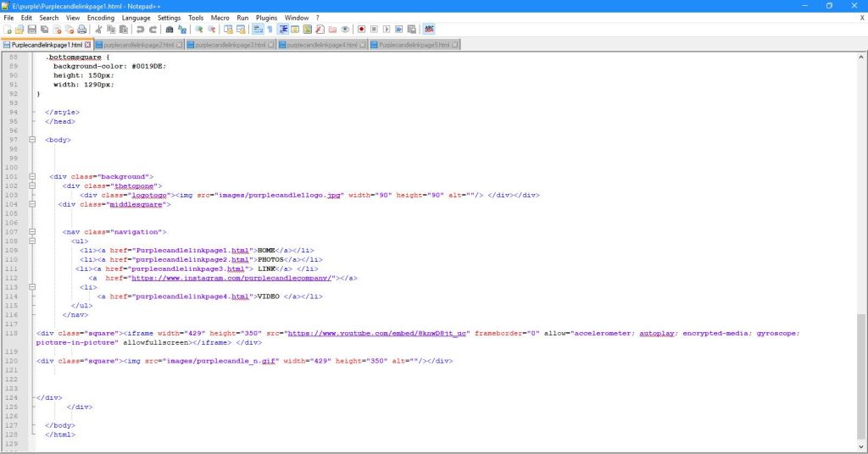Click the Save file toolbar icon
This screenshot has height=454, width=868.
[31, 30]
